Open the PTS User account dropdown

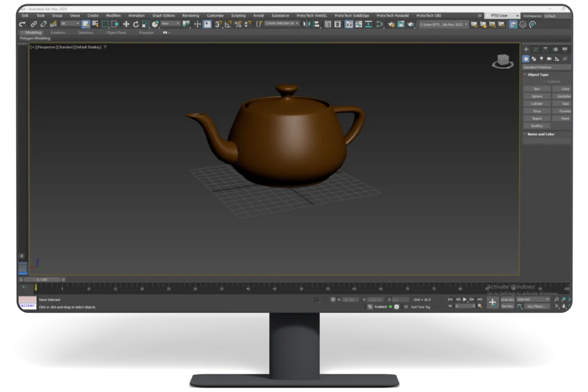click(502, 15)
